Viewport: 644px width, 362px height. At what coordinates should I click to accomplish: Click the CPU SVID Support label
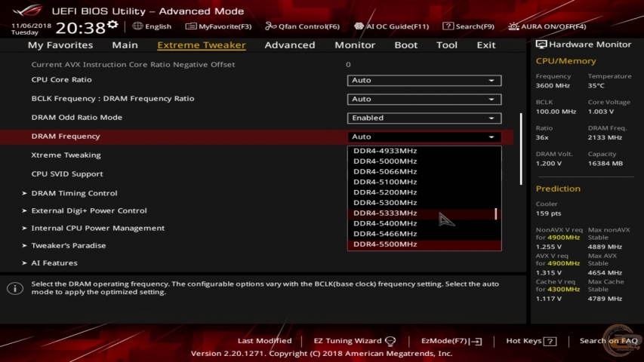pos(67,174)
